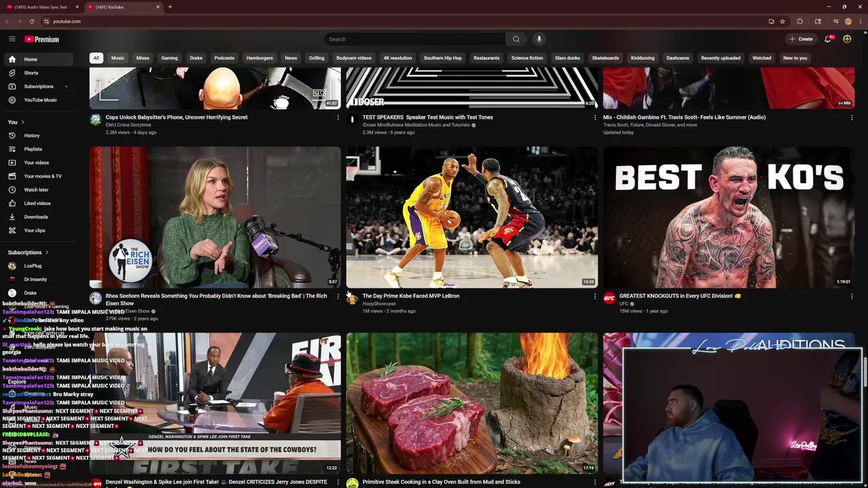Open Dr Insanity channel subscription
Image resolution: width=868 pixels, height=488 pixels.
tap(39, 279)
